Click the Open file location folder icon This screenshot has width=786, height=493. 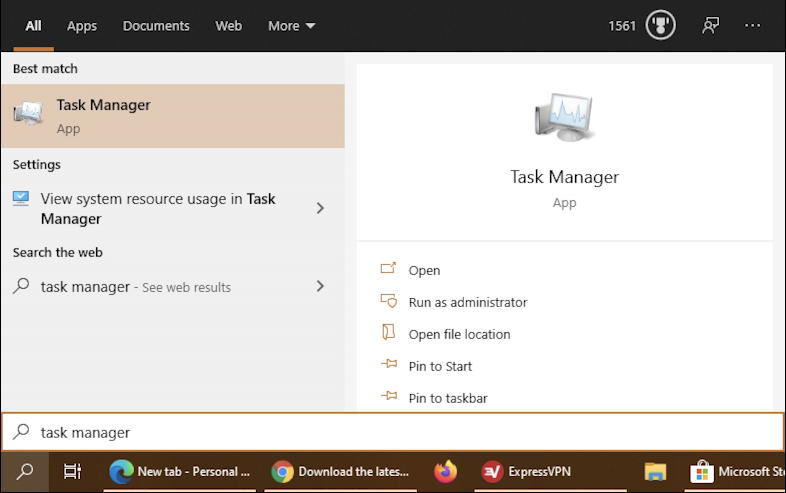(388, 333)
